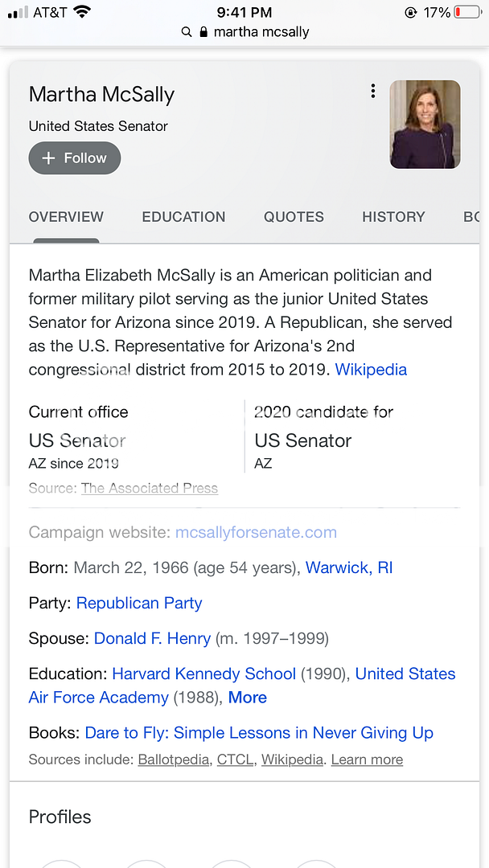Tap the padlock secure site icon

click(x=203, y=32)
